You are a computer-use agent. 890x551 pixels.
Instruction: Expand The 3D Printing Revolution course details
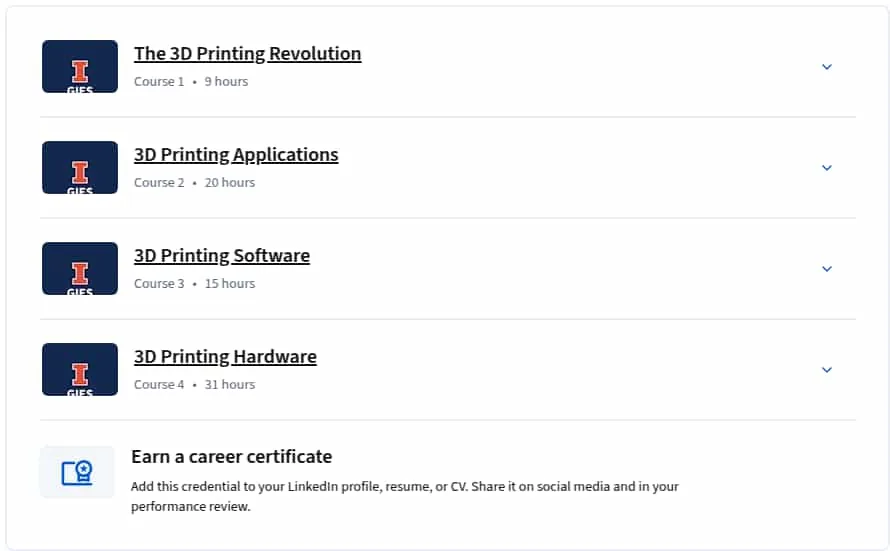click(x=827, y=67)
